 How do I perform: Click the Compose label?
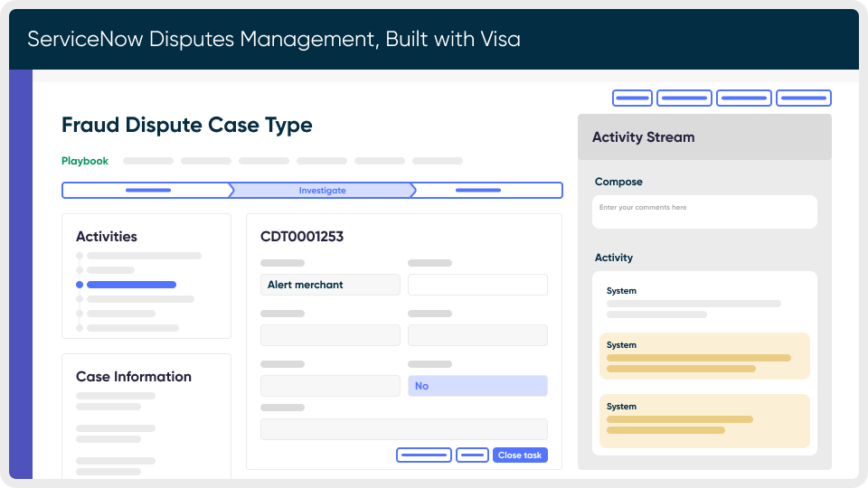coord(618,182)
